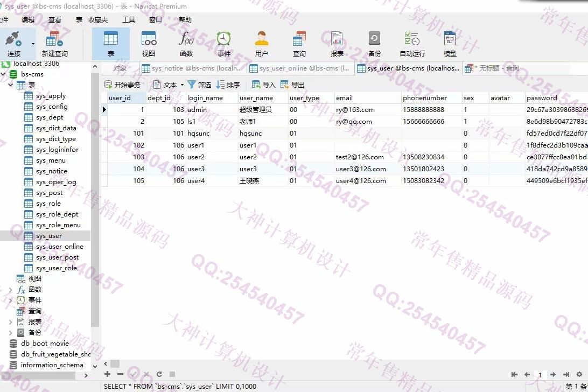Image resolution: width=588 pixels, height=392 pixels.
Task: Select the 表 table toolbar icon
Action: tap(111, 44)
